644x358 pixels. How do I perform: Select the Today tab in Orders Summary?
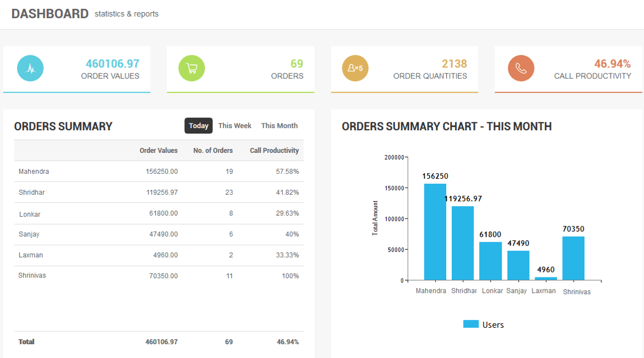198,125
